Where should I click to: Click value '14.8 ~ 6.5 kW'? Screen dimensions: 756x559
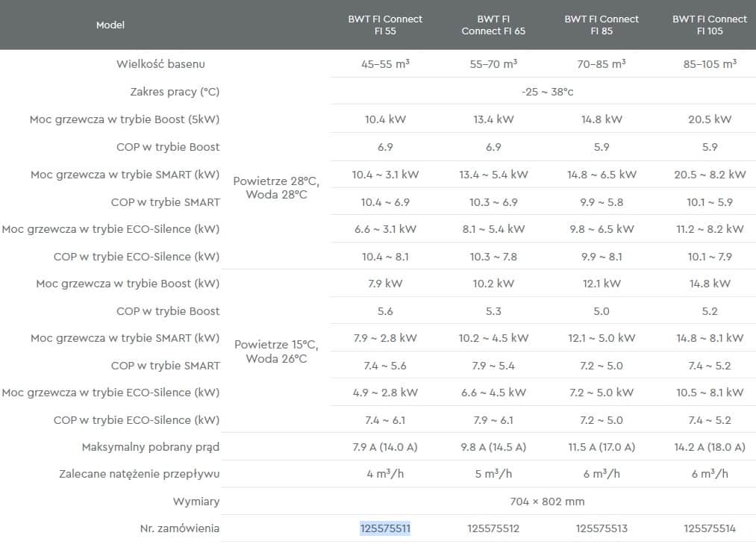pyautogui.click(x=602, y=174)
